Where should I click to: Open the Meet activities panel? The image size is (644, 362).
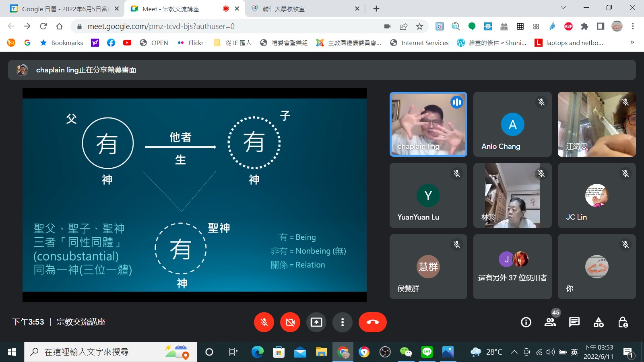[x=599, y=322]
